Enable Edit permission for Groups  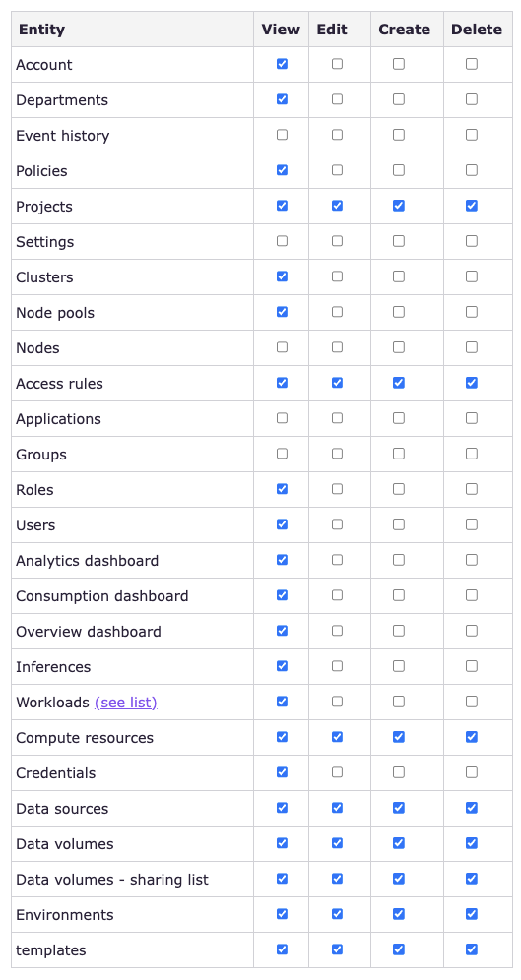click(337, 454)
